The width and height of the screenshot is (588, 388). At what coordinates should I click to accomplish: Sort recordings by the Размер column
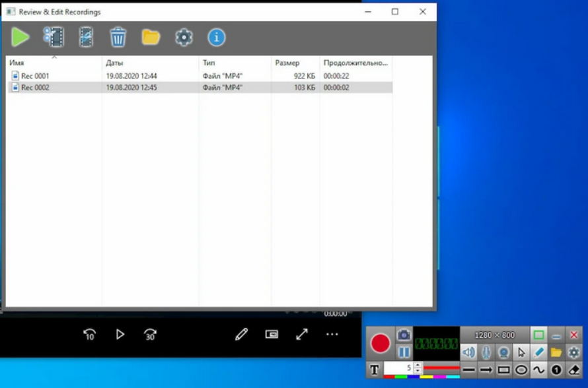point(295,63)
